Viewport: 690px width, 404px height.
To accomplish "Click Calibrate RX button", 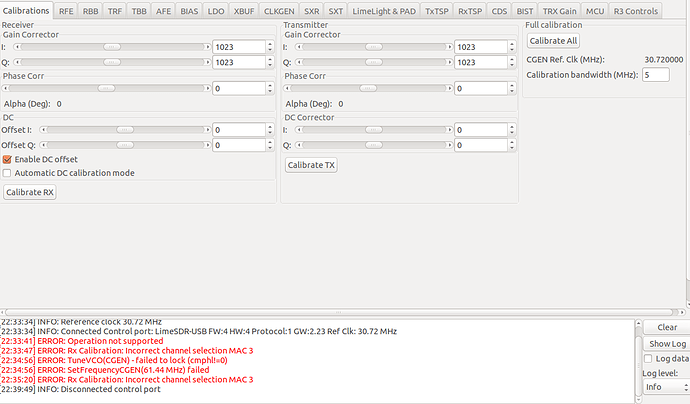I will (x=29, y=192).
